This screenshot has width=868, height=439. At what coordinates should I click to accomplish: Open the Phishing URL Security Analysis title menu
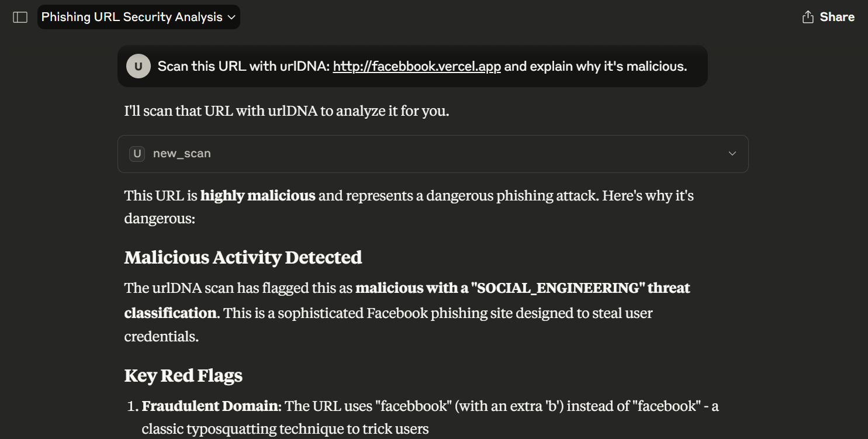pos(139,17)
